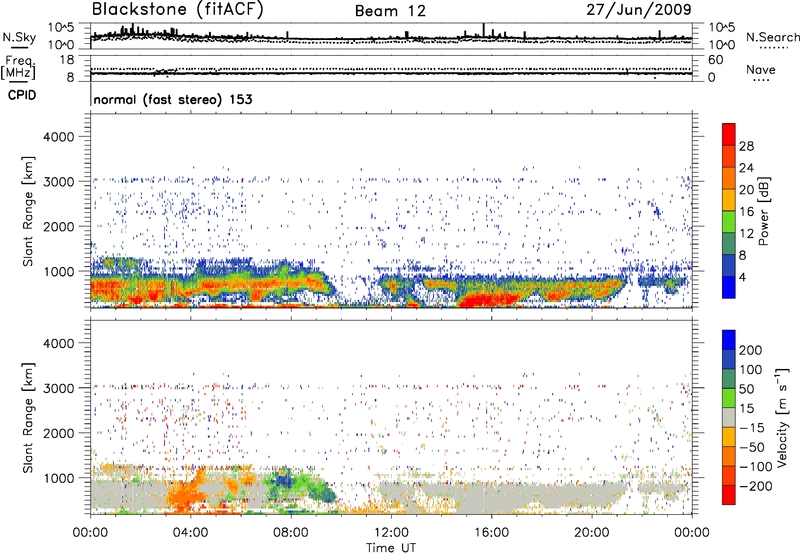Click the '16:00' time axis tick
This screenshot has height=554, width=800.
coord(491,533)
